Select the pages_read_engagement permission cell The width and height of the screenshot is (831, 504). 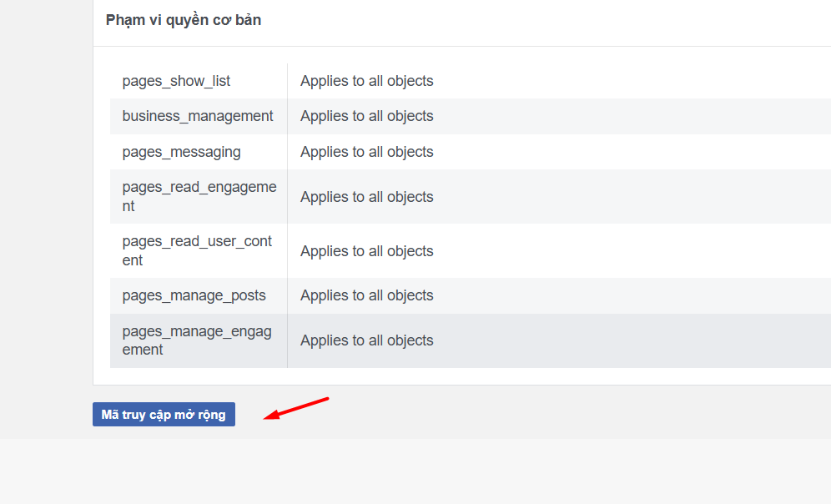tap(199, 197)
